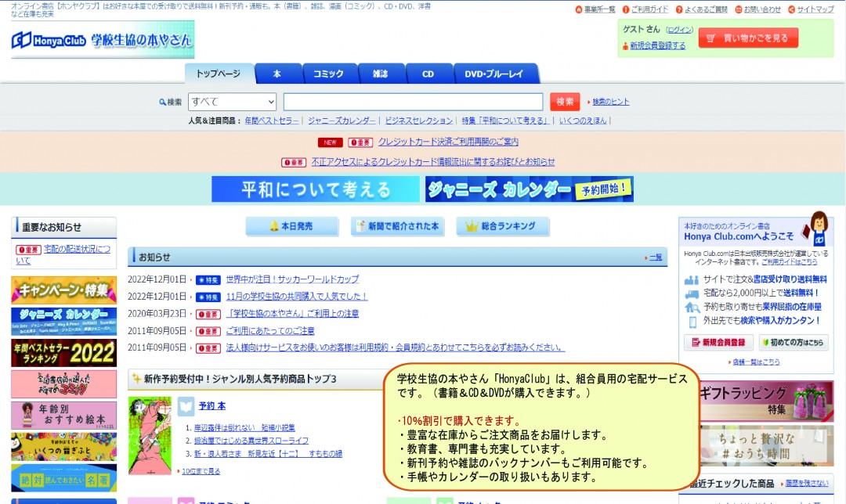Open the 世界中が注目!サッカーワールドカップ news
Viewport: 846px width, 504px height.
292,279
